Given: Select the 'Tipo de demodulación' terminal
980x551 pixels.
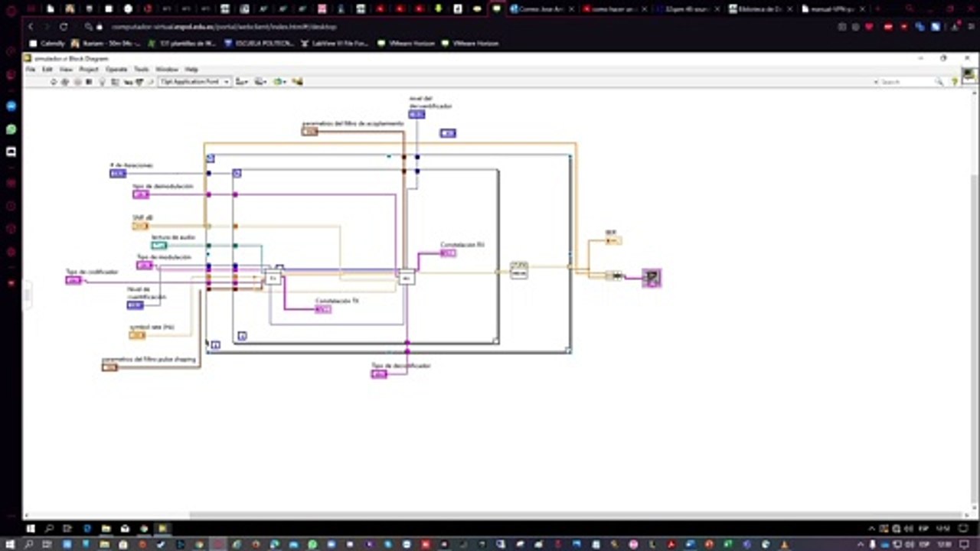Looking at the screenshot, I should pos(141,194).
